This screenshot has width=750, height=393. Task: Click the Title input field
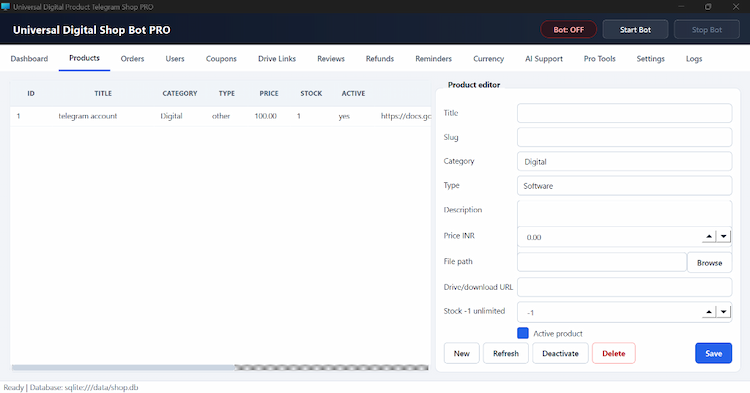click(624, 113)
